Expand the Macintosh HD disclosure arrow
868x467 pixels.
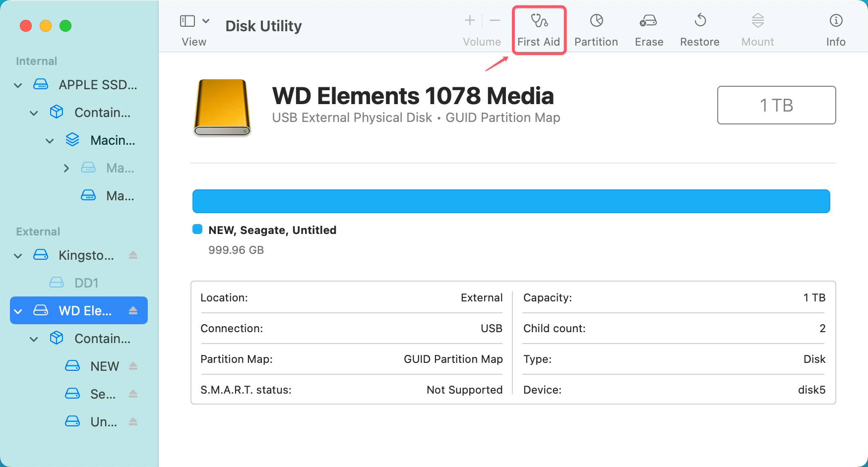(x=66, y=168)
